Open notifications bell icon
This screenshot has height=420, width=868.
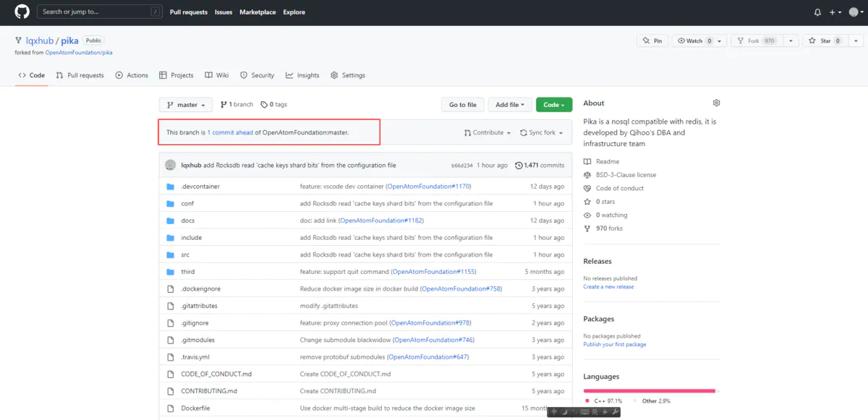[817, 12]
